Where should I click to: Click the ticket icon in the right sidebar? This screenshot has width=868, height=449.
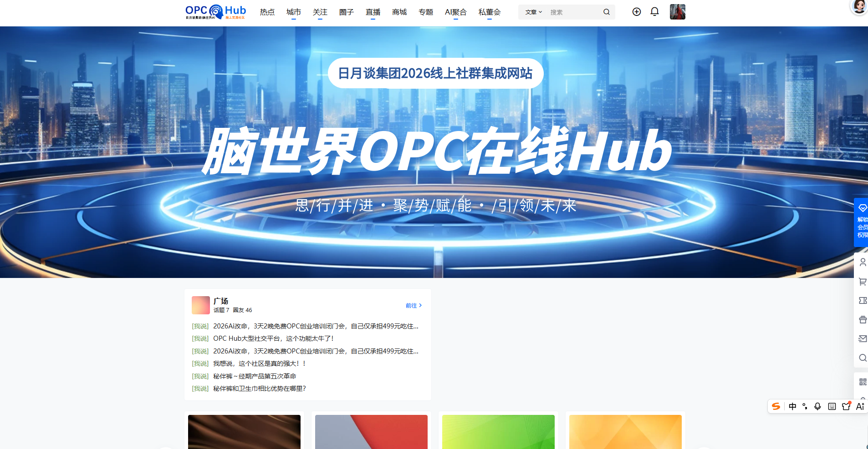(862, 300)
